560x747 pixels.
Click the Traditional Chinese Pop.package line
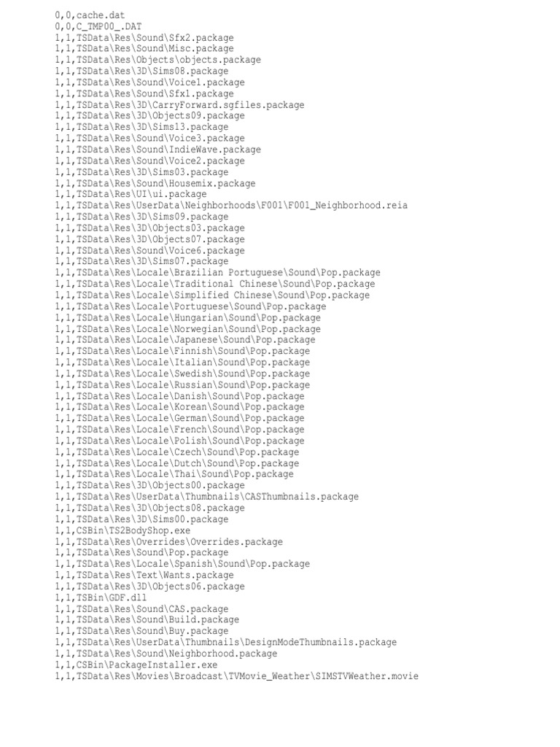pyautogui.click(x=215, y=284)
